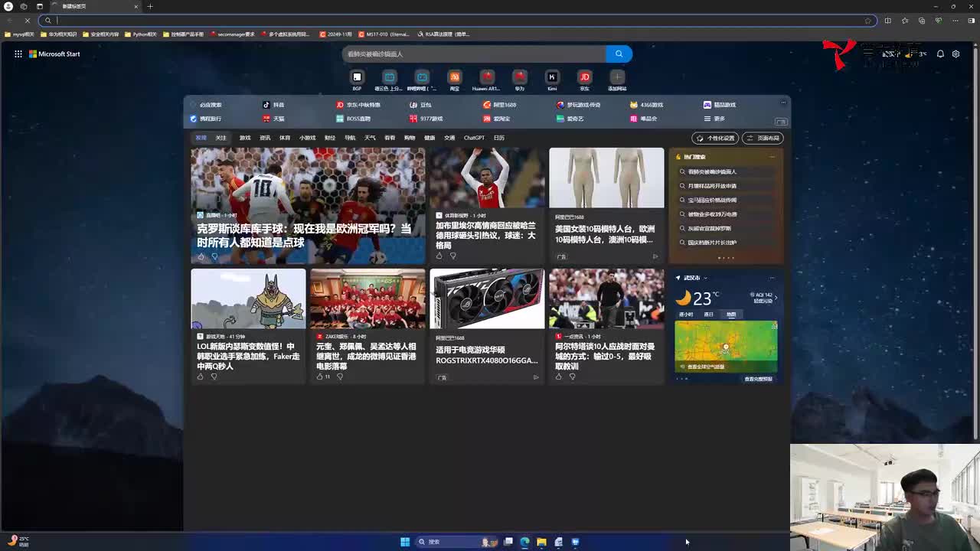Focus the Microsoft Start search box
Image resolution: width=980 pixels, height=551 pixels.
(x=475, y=54)
